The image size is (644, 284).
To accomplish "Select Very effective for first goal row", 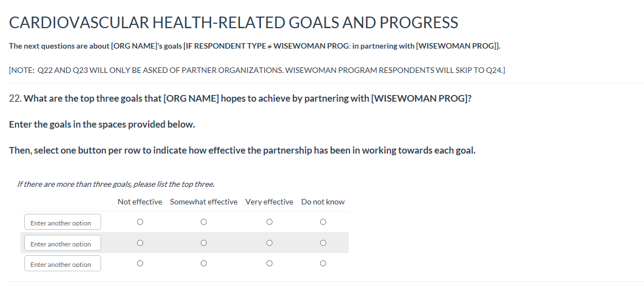I will tap(269, 222).
